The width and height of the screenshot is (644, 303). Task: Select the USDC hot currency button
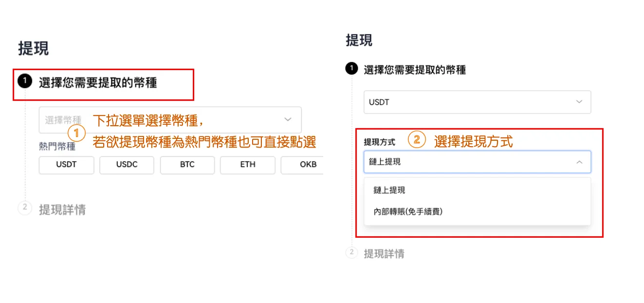(127, 165)
